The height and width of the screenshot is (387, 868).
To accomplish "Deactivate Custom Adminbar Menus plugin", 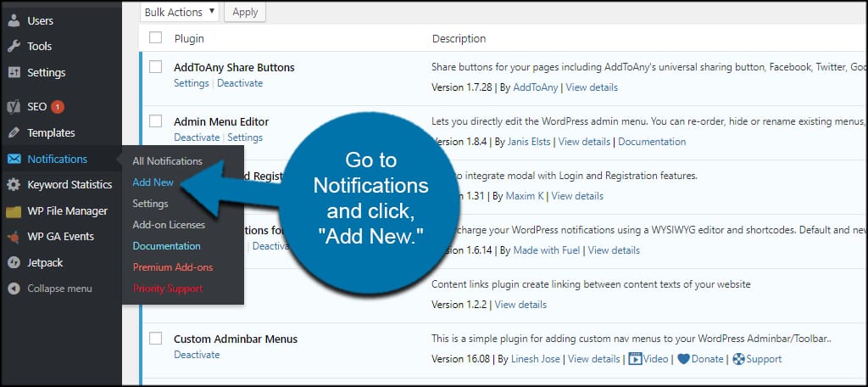I will click(x=197, y=355).
